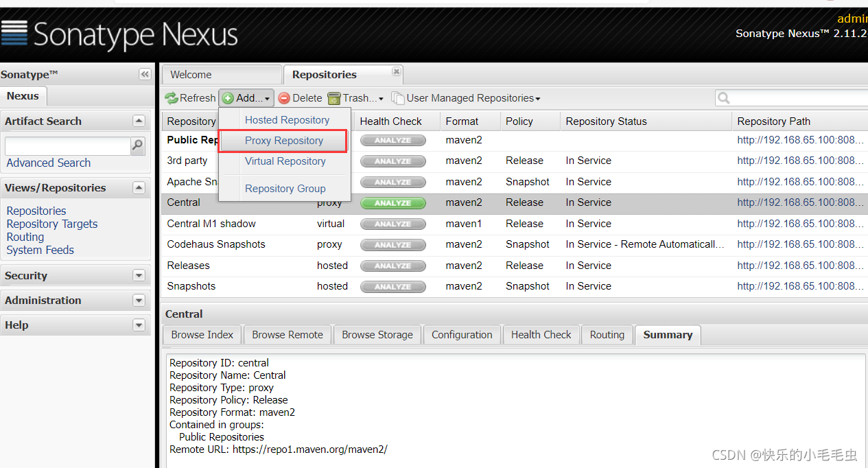This screenshot has width=868, height=468.
Task: Click green ANALYZE button for Central row
Action: [393, 202]
